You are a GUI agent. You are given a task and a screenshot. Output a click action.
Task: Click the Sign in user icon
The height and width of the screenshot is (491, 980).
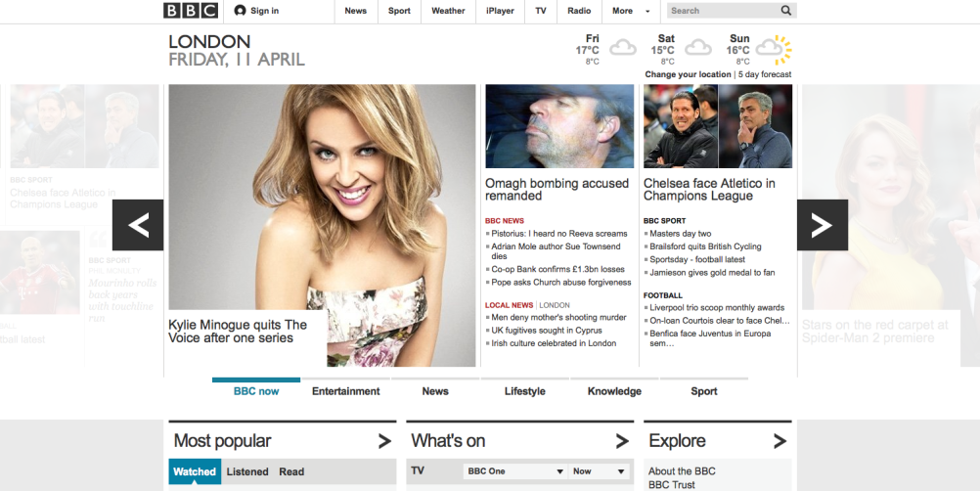pyautogui.click(x=240, y=11)
